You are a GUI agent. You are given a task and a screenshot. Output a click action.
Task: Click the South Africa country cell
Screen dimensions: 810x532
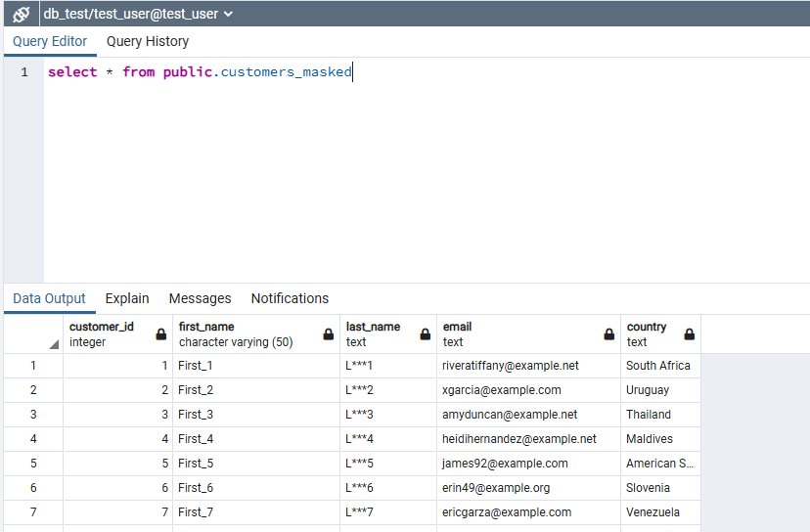point(660,366)
